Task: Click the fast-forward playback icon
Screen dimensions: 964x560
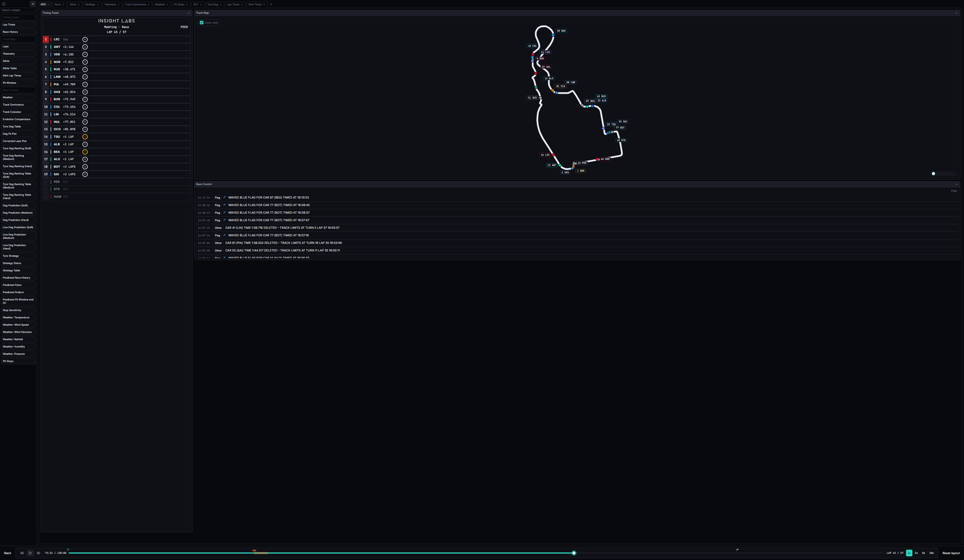Action: (x=39, y=553)
